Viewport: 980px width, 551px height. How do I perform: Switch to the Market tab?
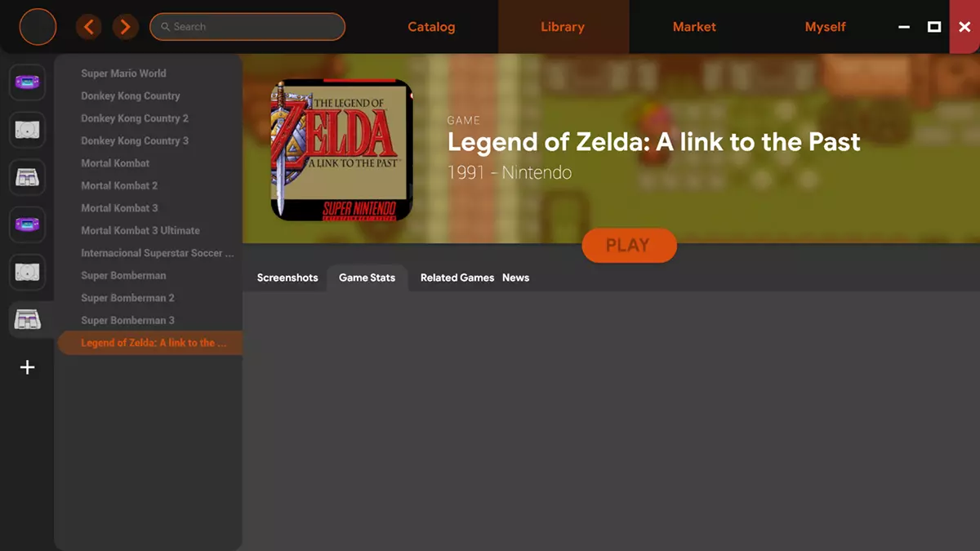coord(694,27)
